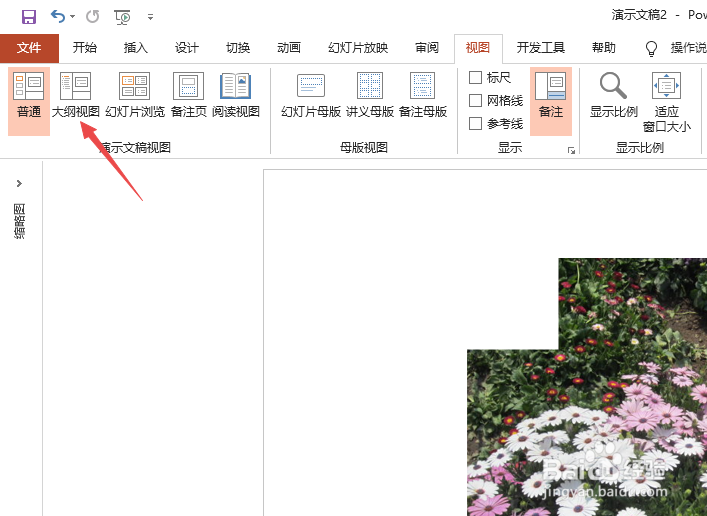Enable the 网格线 gridlines checkbox
The height and width of the screenshot is (516, 707).
coord(476,100)
